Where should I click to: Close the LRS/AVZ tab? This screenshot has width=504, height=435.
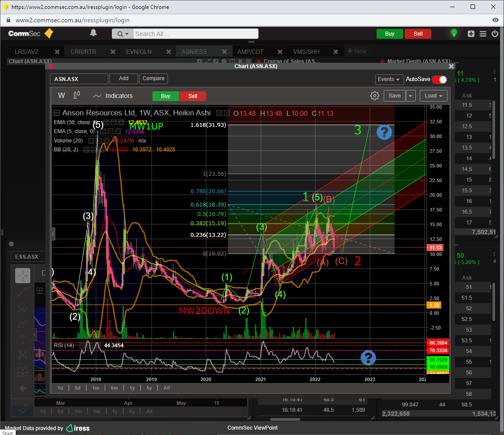point(57,52)
